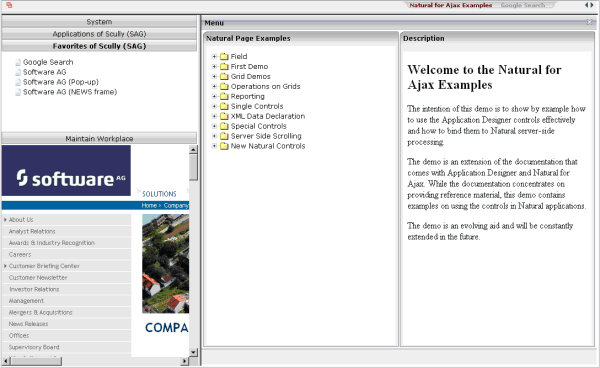Click the Google Search document icon
This screenshot has width=600, height=368.
(x=18, y=62)
